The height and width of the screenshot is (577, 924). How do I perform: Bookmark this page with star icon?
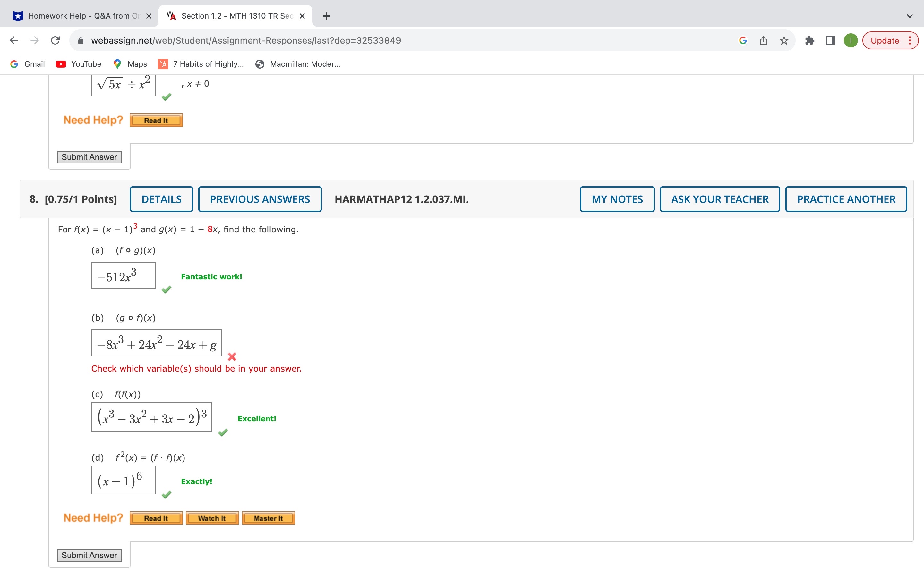coord(784,40)
